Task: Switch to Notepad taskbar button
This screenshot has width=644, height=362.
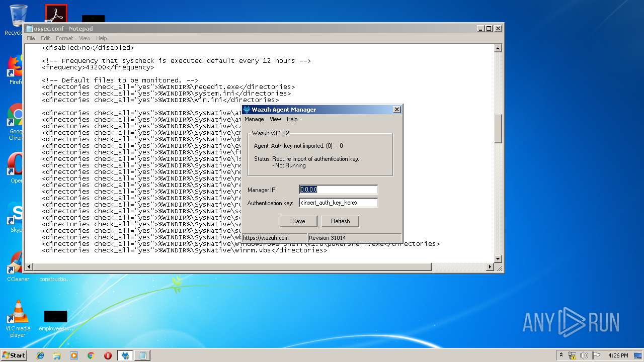Action: pyautogui.click(x=142, y=355)
